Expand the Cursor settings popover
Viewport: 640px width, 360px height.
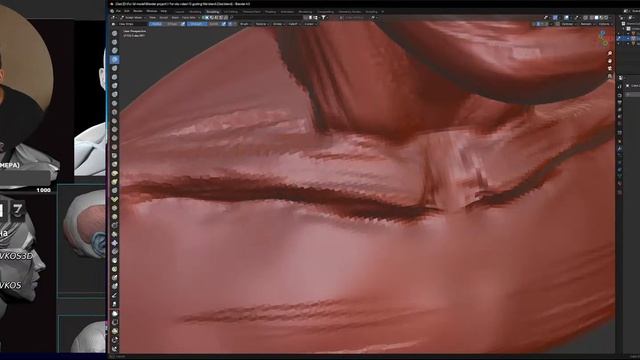(x=311, y=24)
